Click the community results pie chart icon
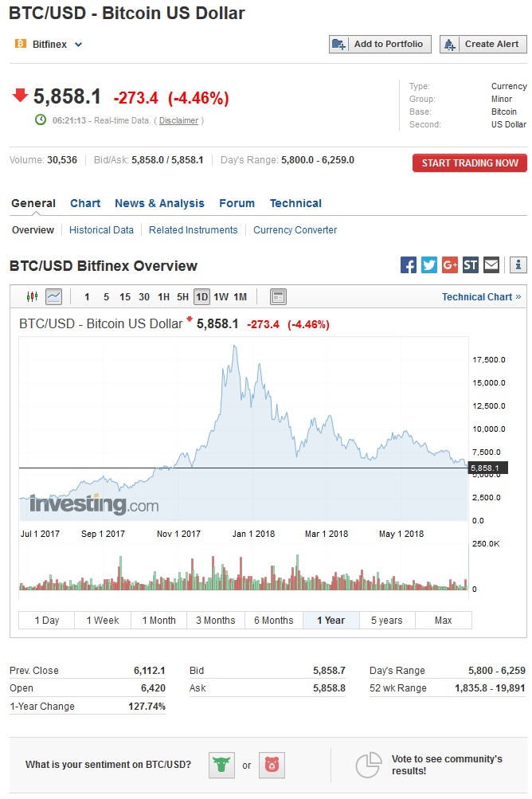The image size is (532, 799). tap(369, 765)
